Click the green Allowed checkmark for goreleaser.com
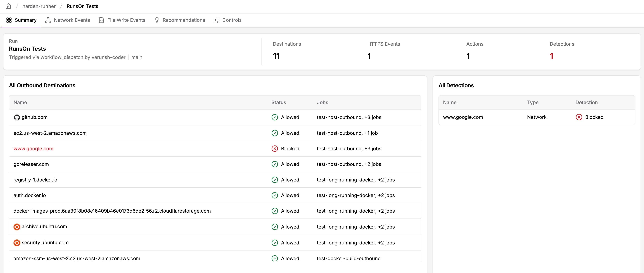 [275, 164]
